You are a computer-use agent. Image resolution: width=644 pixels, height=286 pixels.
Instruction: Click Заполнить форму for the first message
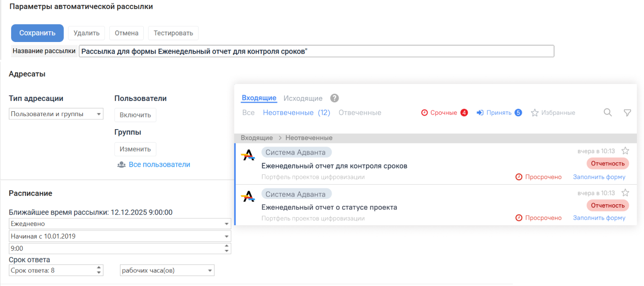[599, 177]
